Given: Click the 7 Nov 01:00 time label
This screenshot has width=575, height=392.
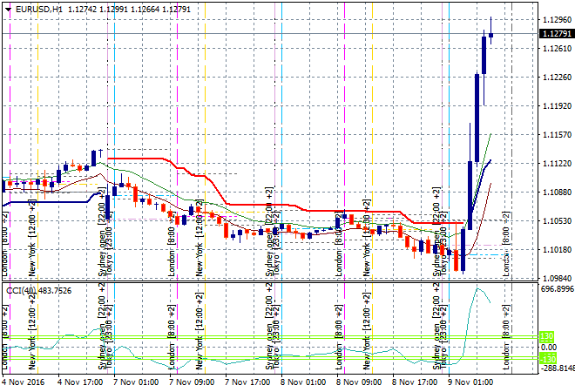Looking at the screenshot, I should click(x=136, y=382).
